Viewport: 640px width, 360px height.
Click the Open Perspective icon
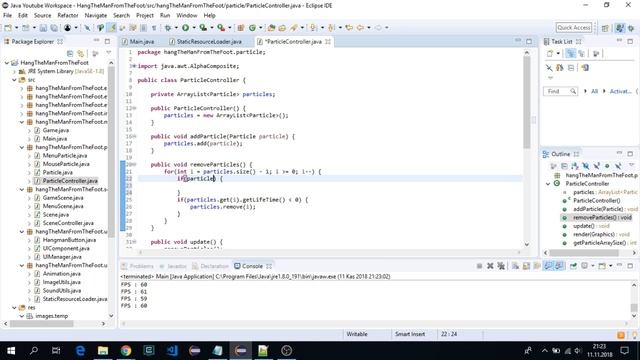pos(605,28)
